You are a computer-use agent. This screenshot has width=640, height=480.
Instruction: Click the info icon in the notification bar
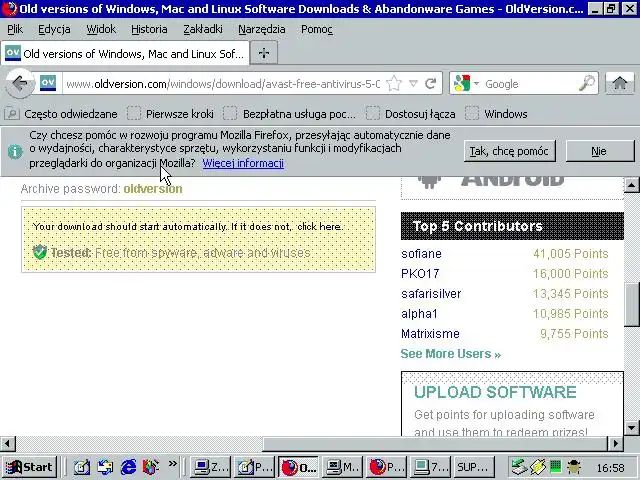click(x=15, y=151)
